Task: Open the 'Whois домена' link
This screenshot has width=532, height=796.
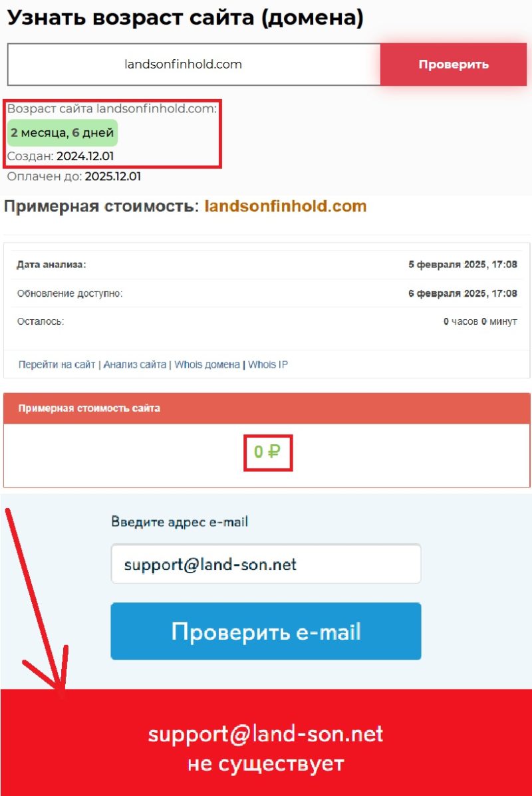Action: pos(207,364)
